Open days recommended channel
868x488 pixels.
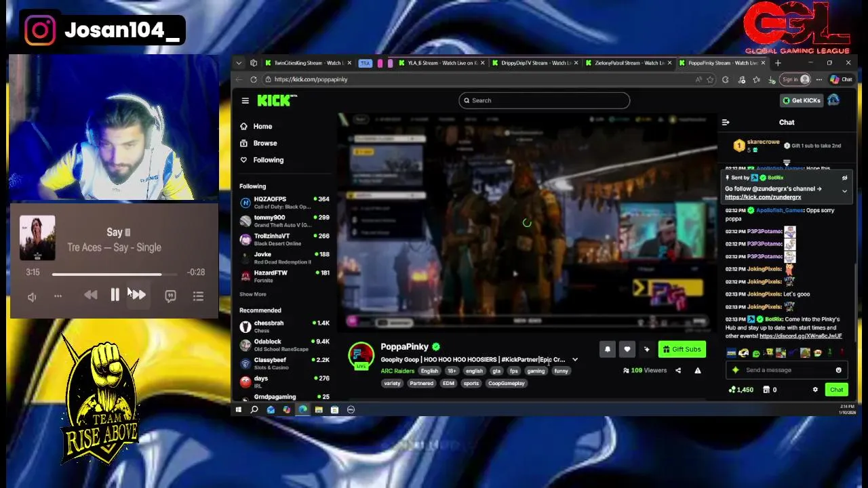[285, 381]
